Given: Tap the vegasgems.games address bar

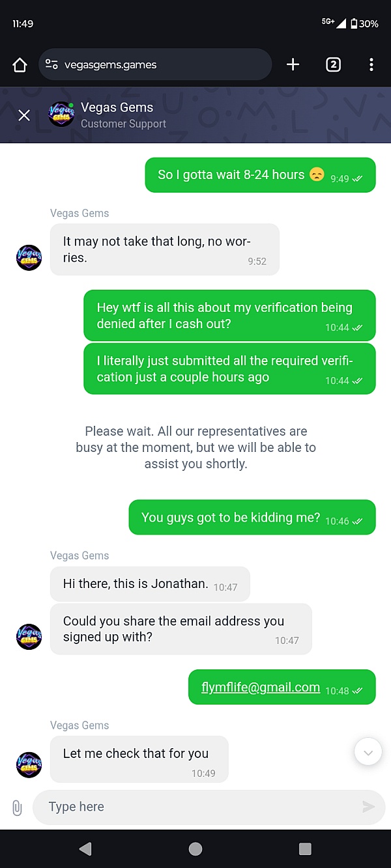Looking at the screenshot, I should click(x=163, y=64).
